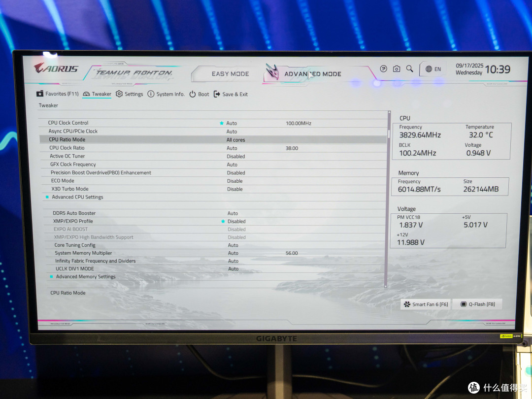Expand Advanced CPU Settings submenu
This screenshot has width=532, height=399.
77,197
